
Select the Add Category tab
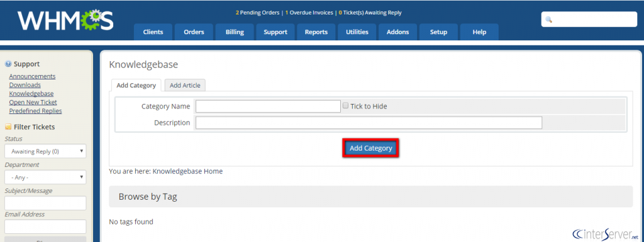(x=136, y=85)
